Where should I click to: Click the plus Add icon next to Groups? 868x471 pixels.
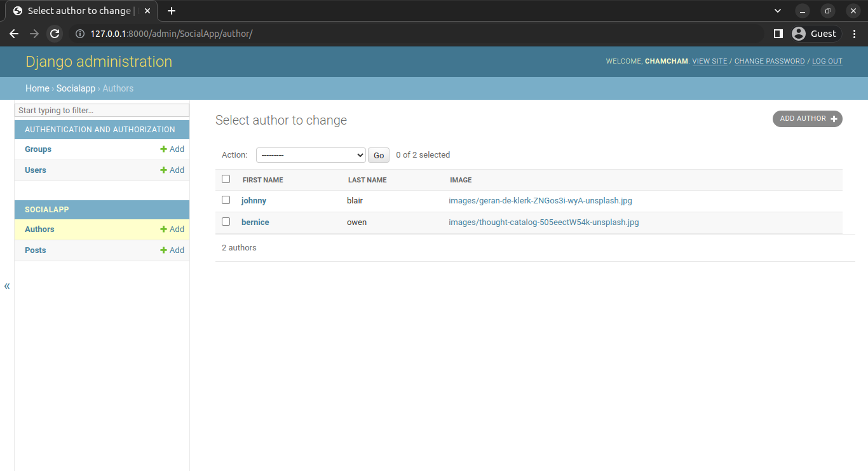[x=163, y=149]
